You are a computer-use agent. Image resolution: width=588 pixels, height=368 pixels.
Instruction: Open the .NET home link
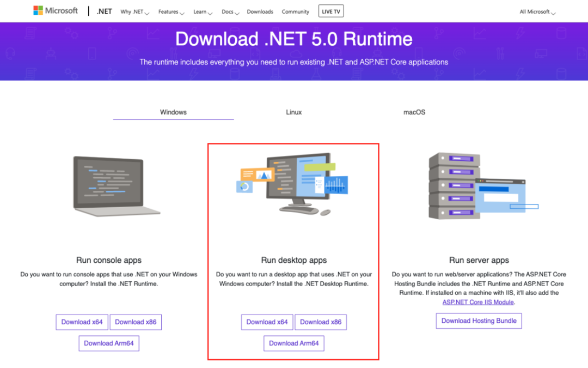[x=104, y=11]
